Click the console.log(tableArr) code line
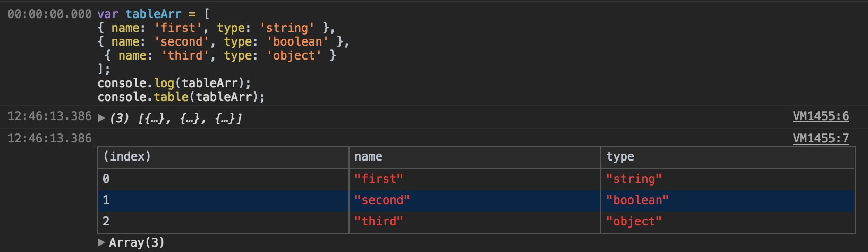This screenshot has width=868, height=252. 174,83
